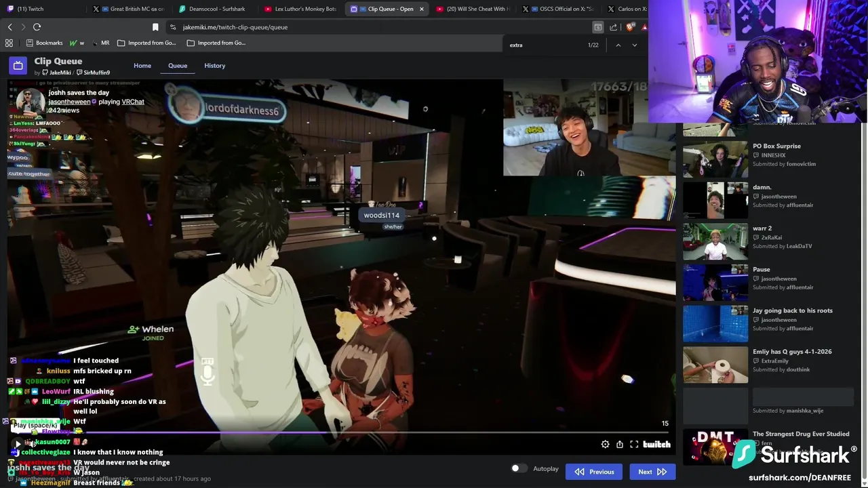This screenshot has height=488, width=868.
Task: Open the Bookmarks folder in bookmarks bar
Action: 44,43
